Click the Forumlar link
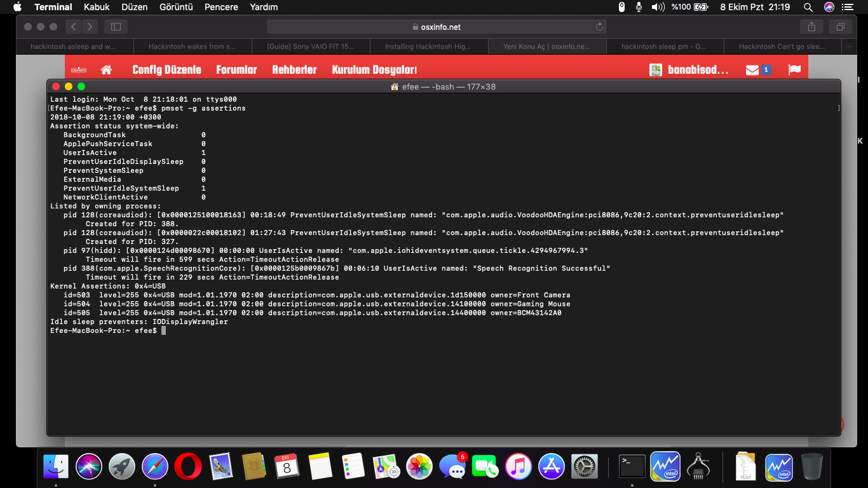 236,70
